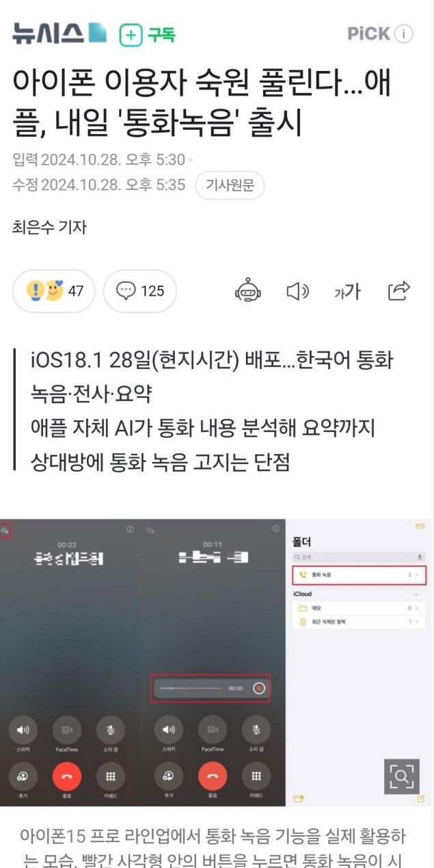Tap the search field under 폴더

358,558
